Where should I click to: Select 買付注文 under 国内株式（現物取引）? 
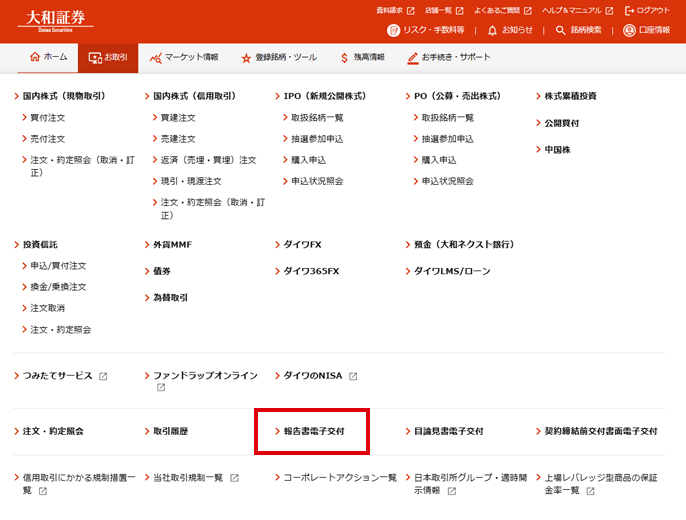pos(47,118)
